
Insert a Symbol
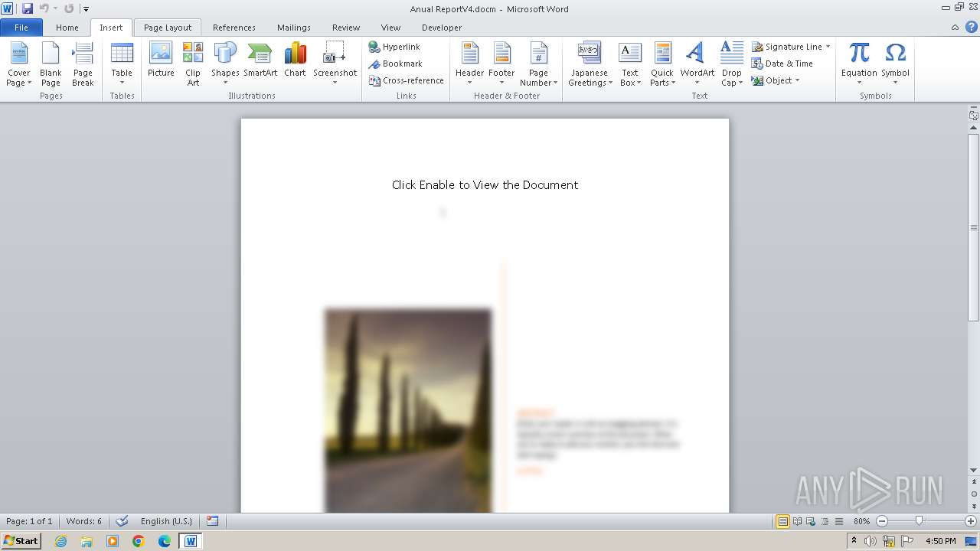[895, 64]
